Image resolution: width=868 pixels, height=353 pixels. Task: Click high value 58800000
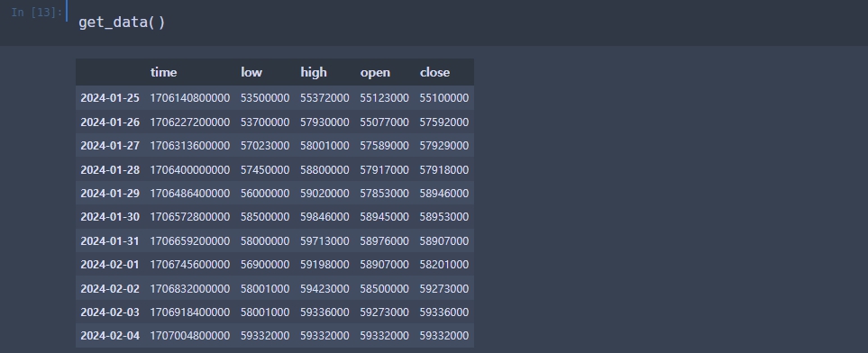(x=324, y=170)
